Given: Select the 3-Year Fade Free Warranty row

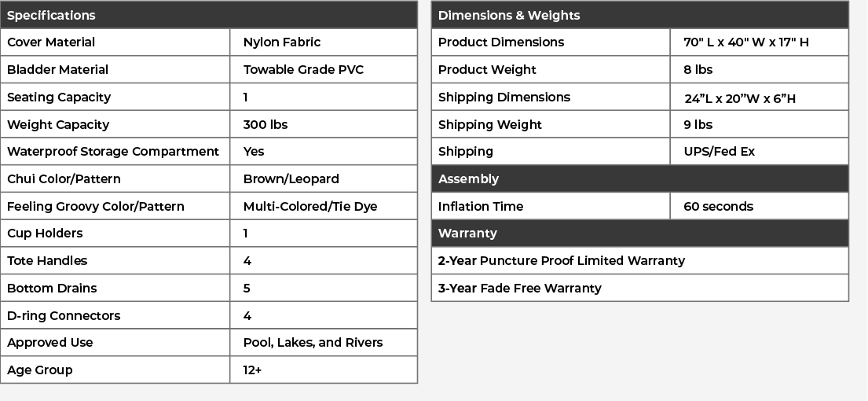Looking at the screenshot, I should click(520, 288).
